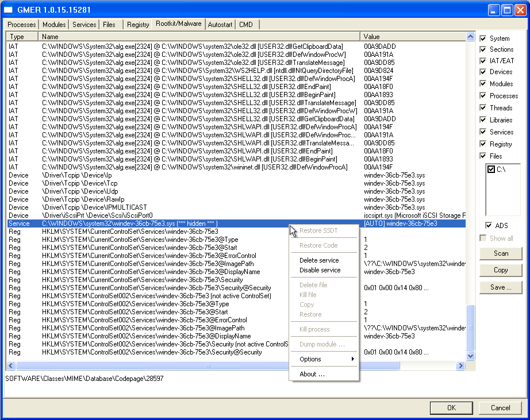Image resolution: width=530 pixels, height=420 pixels.
Task: Toggle the IAT/EAT scan option
Action: (x=483, y=60)
